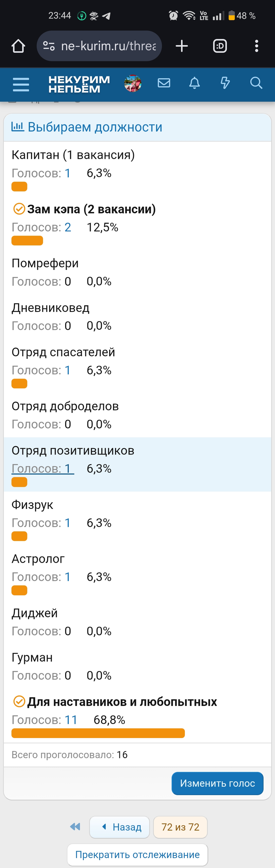This screenshot has width=275, height=868.
Task: Open the tab switcher
Action: point(220,46)
